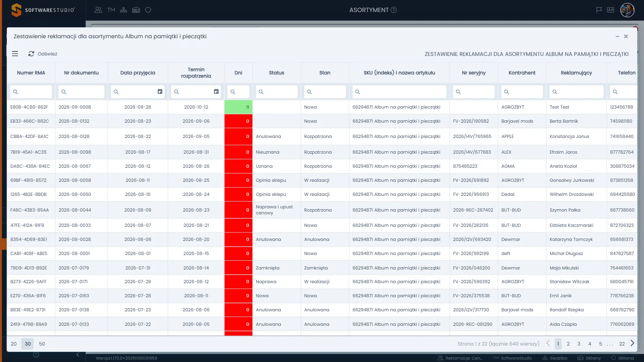Open the hamburger menu in the dialog toolbar
Image resolution: width=644 pixels, height=362 pixels.
pos(15,53)
